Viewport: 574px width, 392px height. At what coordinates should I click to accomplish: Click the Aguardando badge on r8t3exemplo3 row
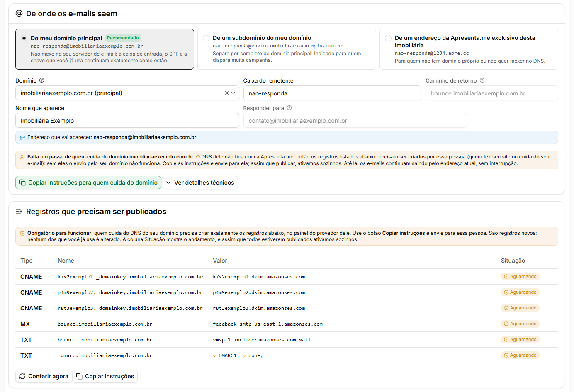click(x=520, y=308)
